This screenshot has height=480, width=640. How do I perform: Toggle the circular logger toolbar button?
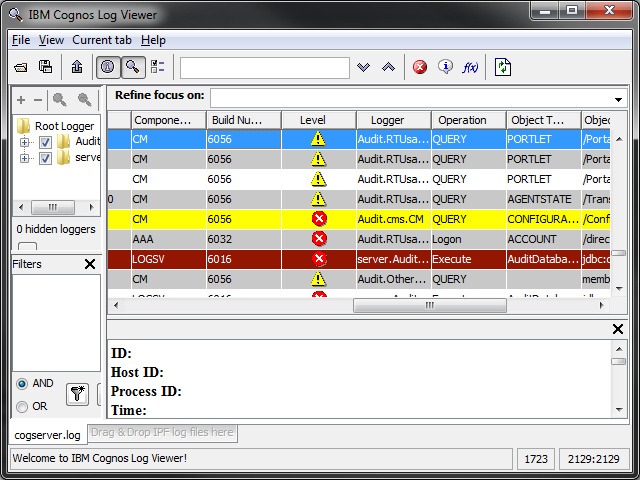click(108, 67)
